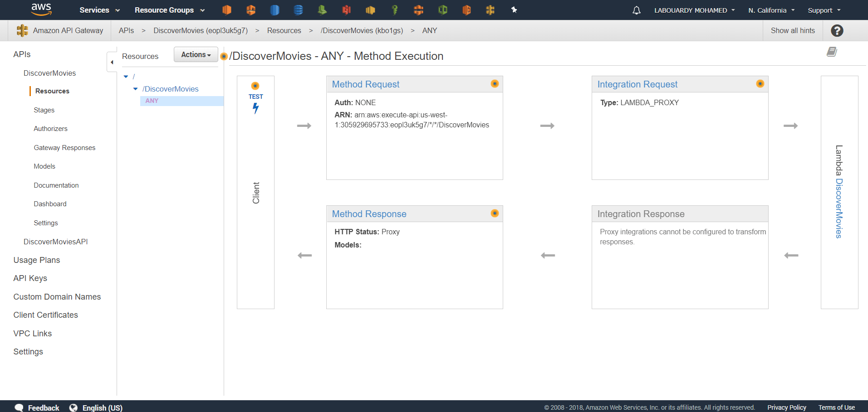
Task: Open the solid blue cylinder shortcut icon
Action: pyautogui.click(x=275, y=10)
